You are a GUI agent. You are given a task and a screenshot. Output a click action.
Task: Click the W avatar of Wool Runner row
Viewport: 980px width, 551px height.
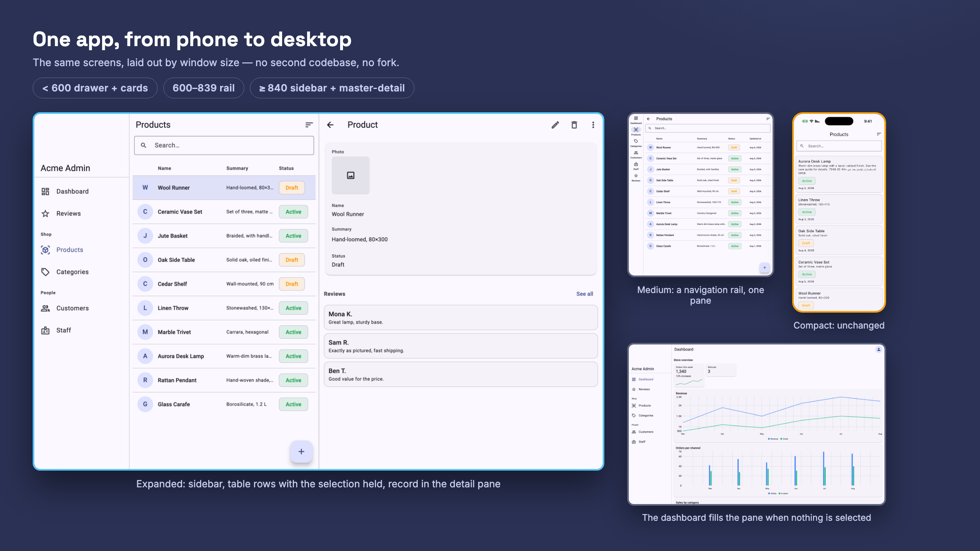[x=145, y=188]
